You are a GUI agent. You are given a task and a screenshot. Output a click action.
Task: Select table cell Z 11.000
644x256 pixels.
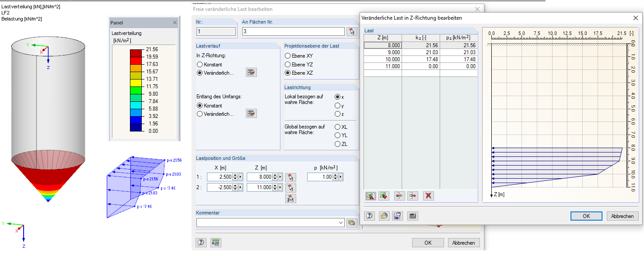click(383, 66)
